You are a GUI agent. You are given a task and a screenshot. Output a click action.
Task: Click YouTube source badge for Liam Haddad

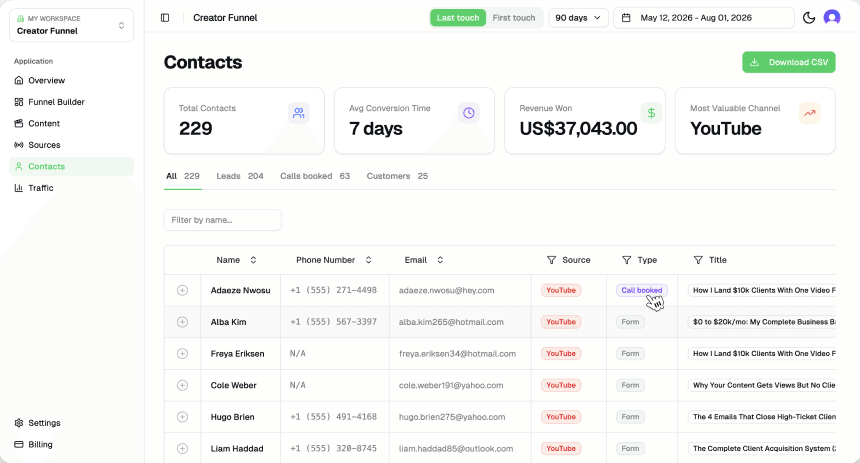click(x=561, y=449)
